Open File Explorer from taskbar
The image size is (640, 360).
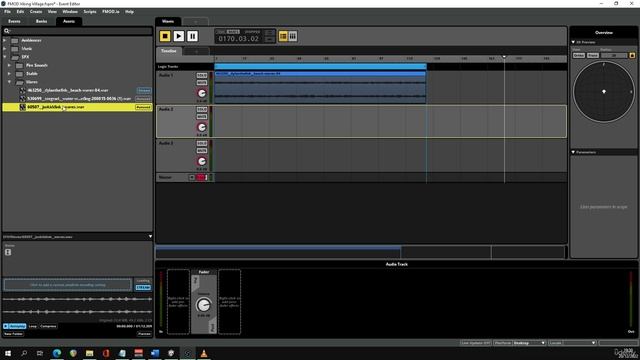tap(89, 353)
